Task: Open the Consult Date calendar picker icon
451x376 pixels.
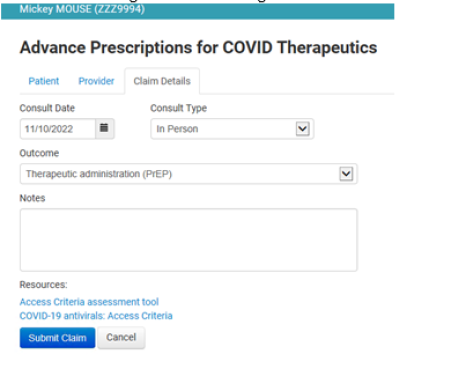Action: pyautogui.click(x=105, y=128)
